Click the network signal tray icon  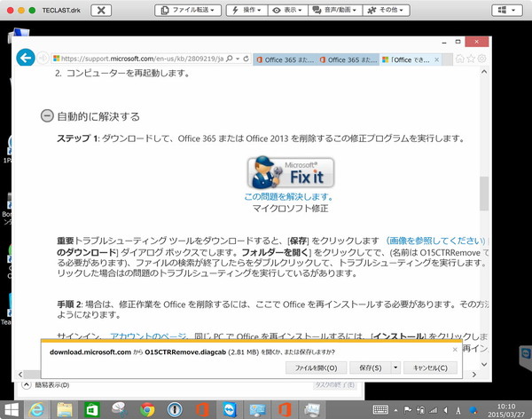pyautogui.click(x=434, y=410)
